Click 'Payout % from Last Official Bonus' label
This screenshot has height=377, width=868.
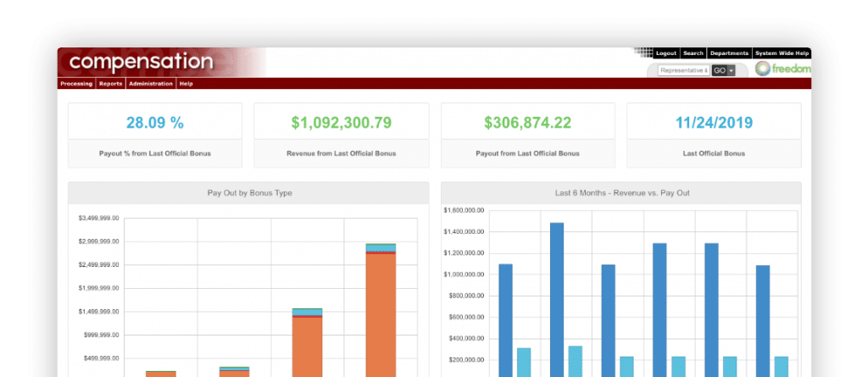[x=155, y=153]
